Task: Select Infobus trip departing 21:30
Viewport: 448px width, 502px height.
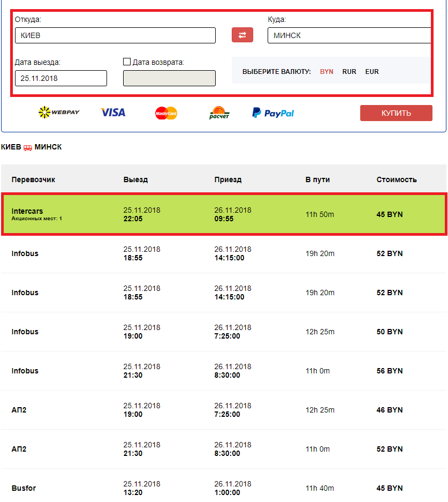Action: point(224,371)
